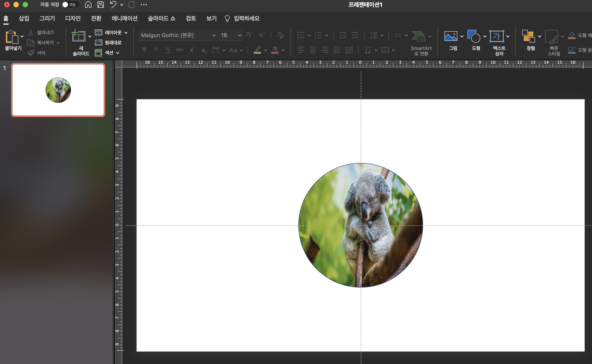
Task: Toggle the strikethrough text button
Action: click(x=179, y=50)
